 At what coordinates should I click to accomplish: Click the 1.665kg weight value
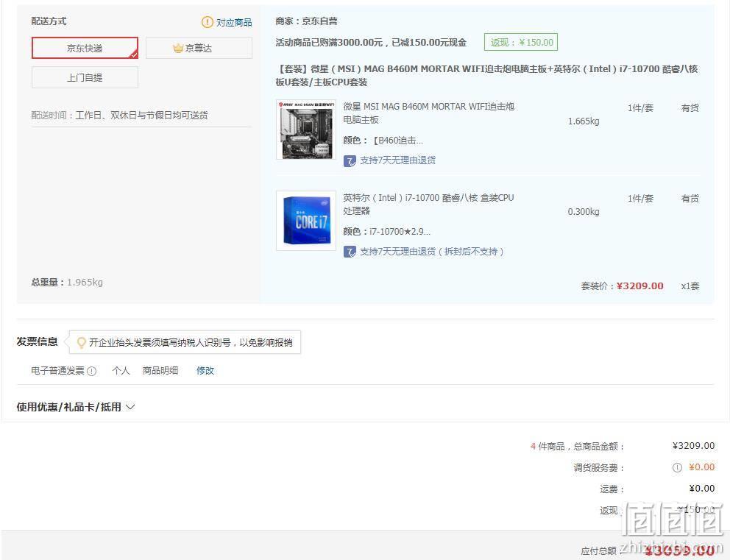click(584, 121)
